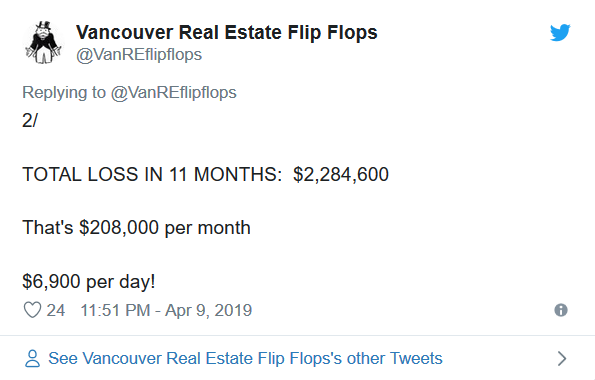Click the That's $208,000 per month line
Image resolution: width=595 pixels, height=380 pixels.
[x=136, y=228]
